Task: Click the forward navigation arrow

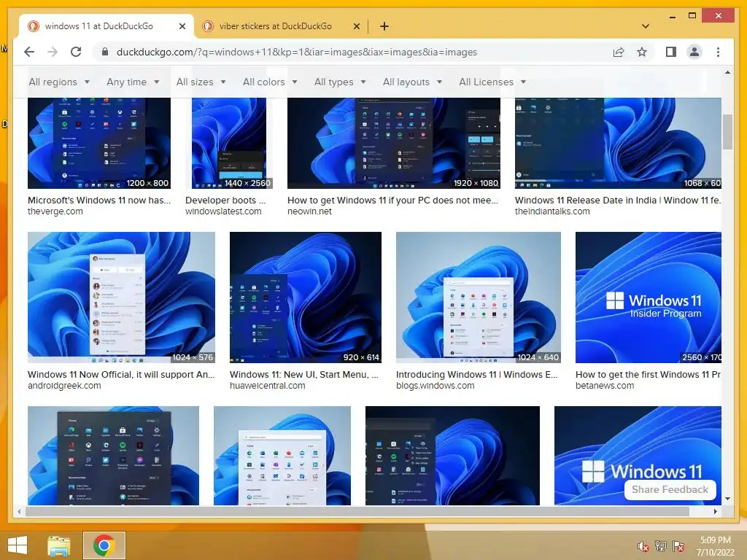Action: [x=53, y=52]
